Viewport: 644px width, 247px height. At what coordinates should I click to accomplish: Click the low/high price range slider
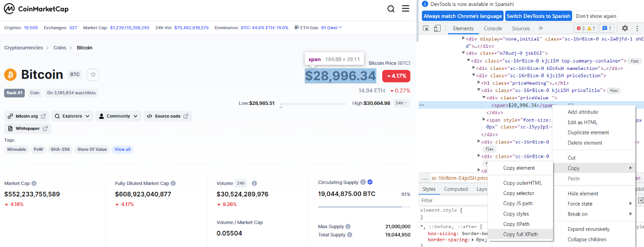pos(313,104)
